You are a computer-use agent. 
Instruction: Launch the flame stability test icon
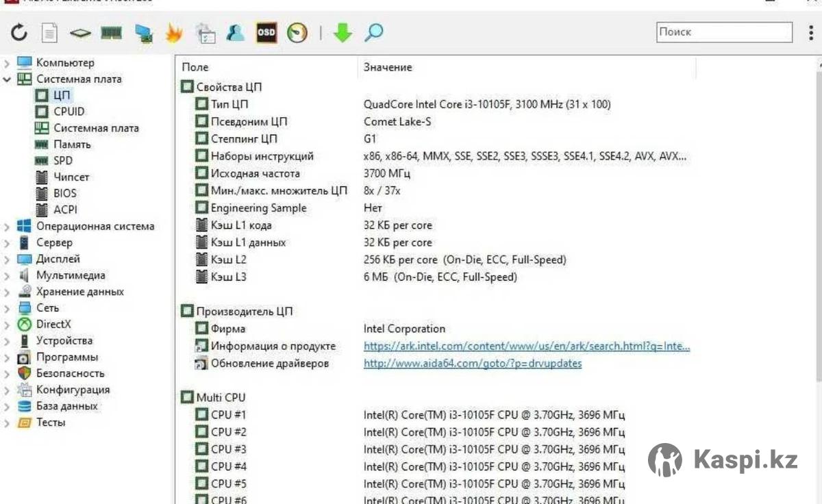174,32
